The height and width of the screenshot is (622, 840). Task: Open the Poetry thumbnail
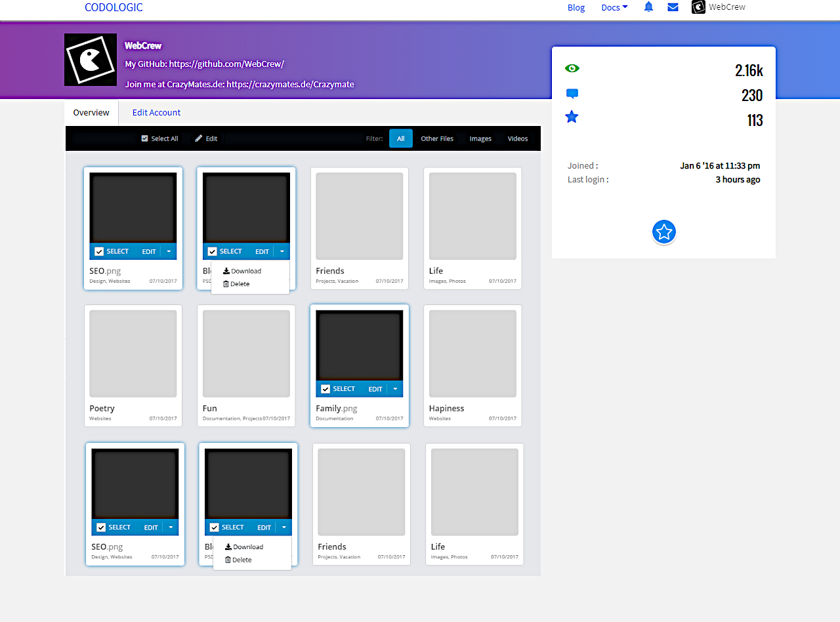(x=133, y=354)
